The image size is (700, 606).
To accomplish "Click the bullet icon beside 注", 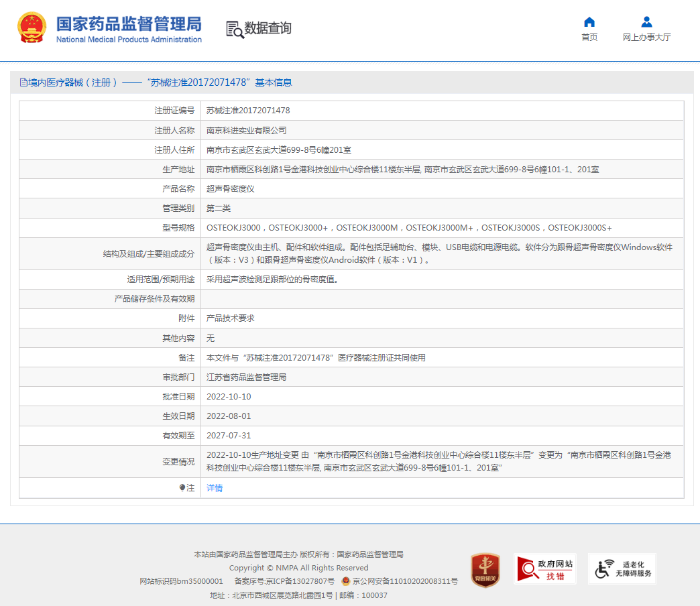I will [x=182, y=488].
